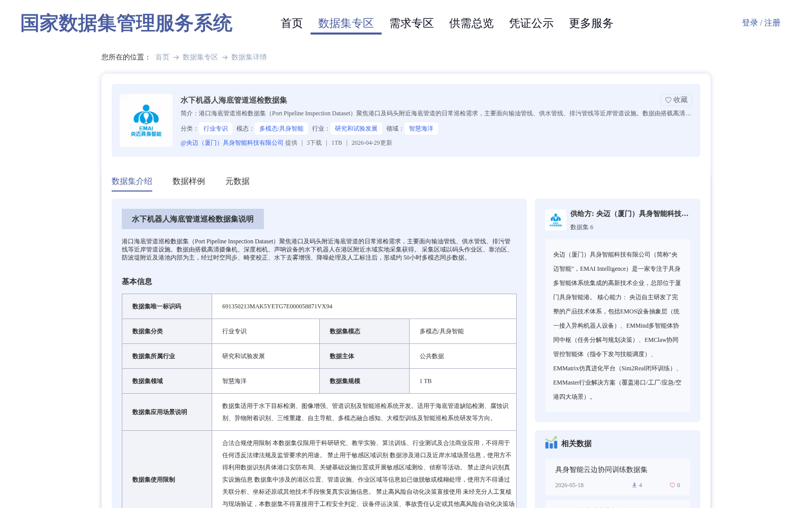Click identifier value 691350213MAK5YETG7E000058871VX94
Screen dimensions: 812x508
coord(277,306)
